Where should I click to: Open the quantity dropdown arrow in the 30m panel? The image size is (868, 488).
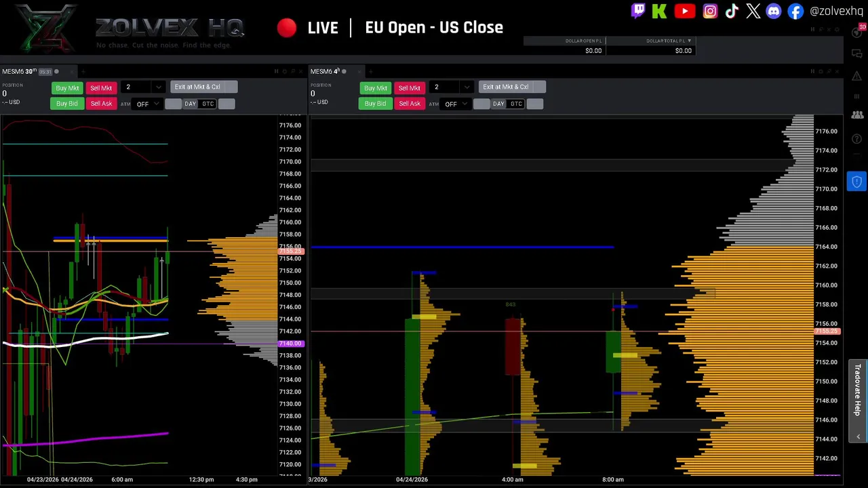coord(159,87)
